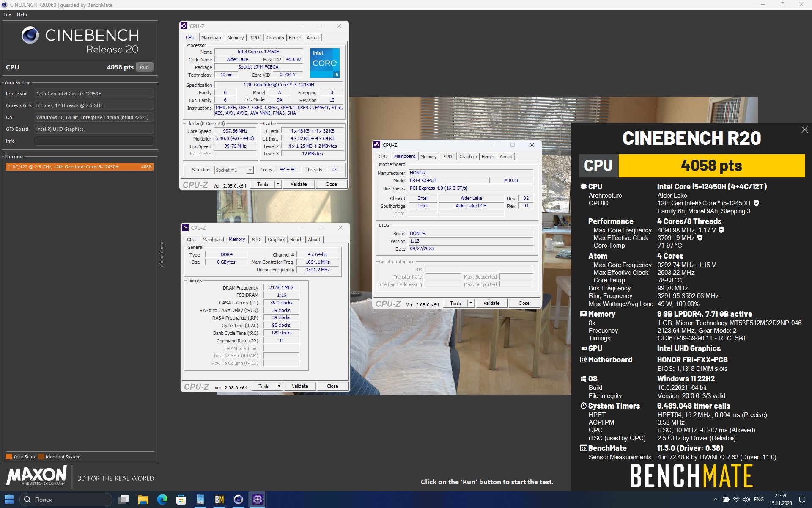Click the Cinebench sphere logo

(x=30, y=35)
